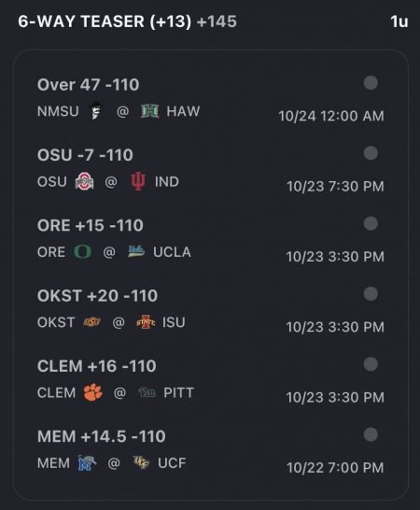Click the 1u unit stake label
420x510 pixels.
[399, 21]
